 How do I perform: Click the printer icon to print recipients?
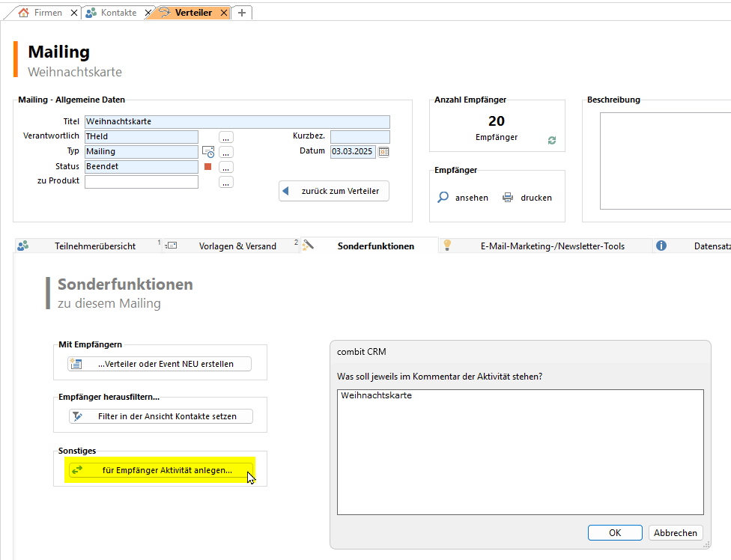pyautogui.click(x=508, y=198)
